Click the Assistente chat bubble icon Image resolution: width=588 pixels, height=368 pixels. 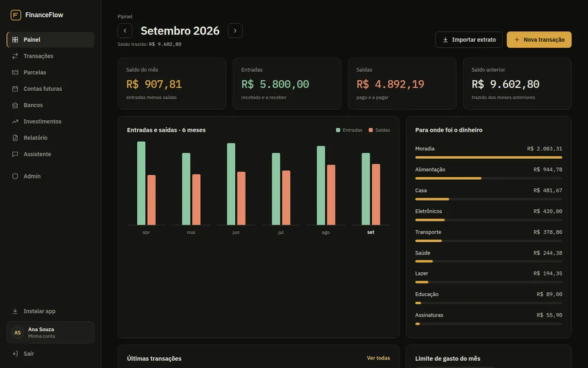coord(15,154)
